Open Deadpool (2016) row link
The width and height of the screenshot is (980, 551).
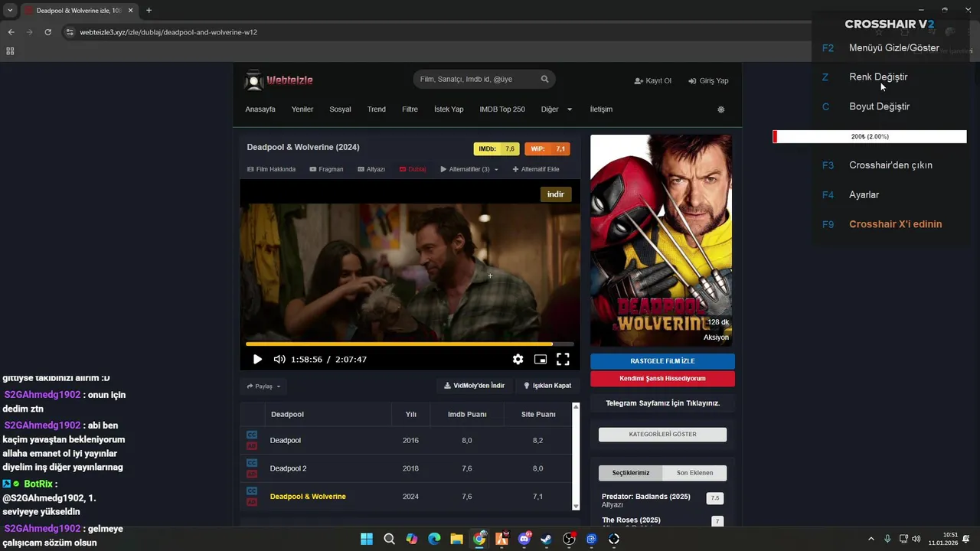[285, 441]
